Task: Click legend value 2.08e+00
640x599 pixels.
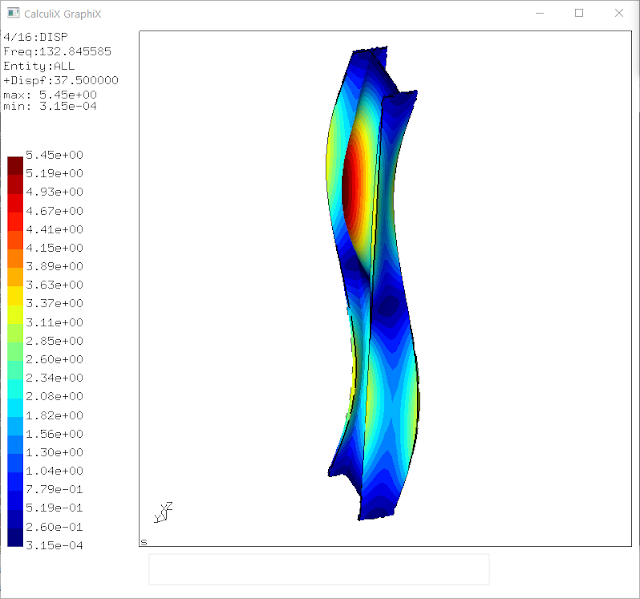Action: 54,396
